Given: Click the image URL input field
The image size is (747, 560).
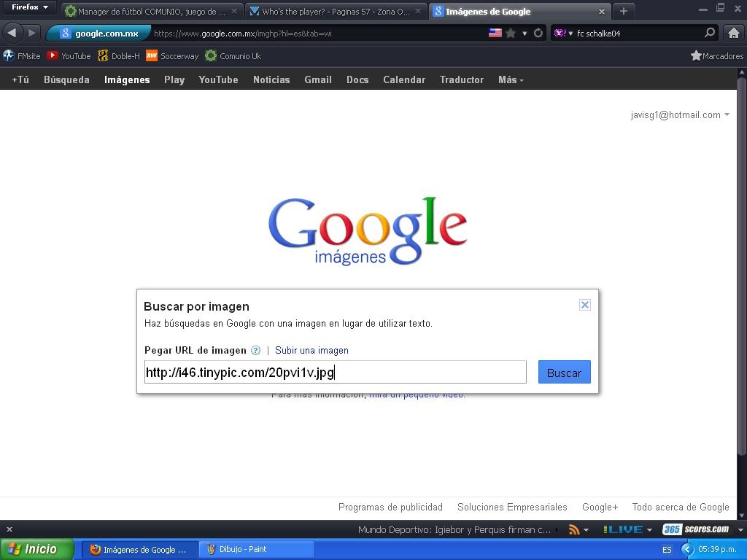Looking at the screenshot, I should coord(336,372).
